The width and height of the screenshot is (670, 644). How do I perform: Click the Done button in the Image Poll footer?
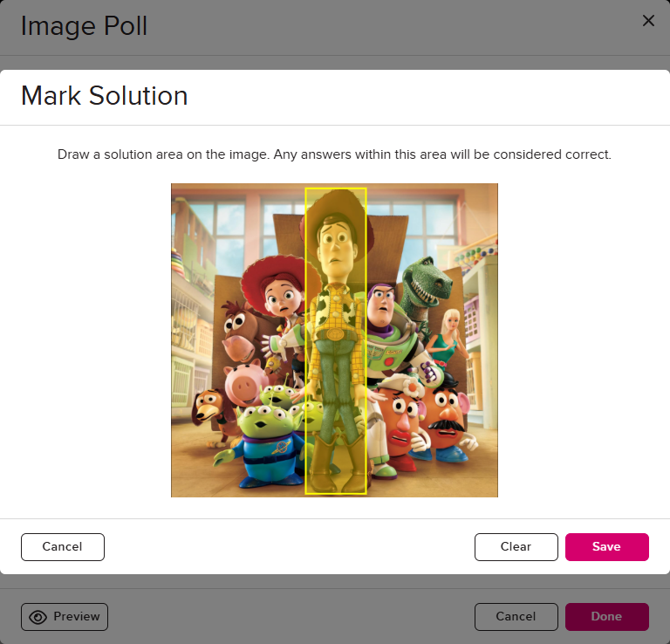point(607,617)
